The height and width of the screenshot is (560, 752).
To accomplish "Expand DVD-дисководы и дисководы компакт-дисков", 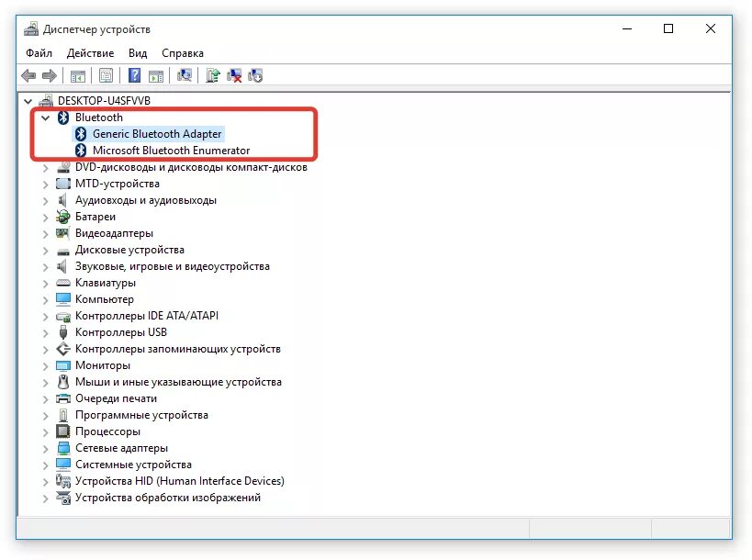I will point(46,168).
